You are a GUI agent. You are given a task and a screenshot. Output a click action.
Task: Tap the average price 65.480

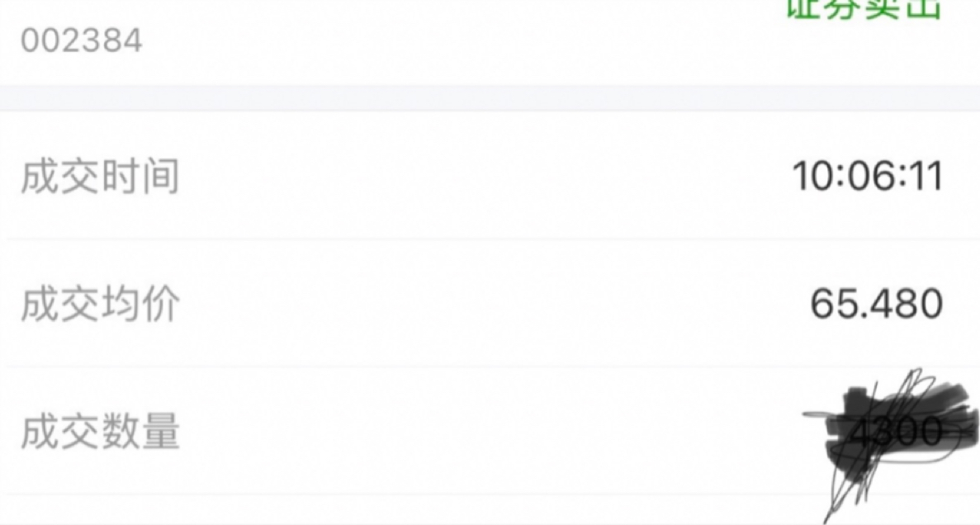point(876,304)
